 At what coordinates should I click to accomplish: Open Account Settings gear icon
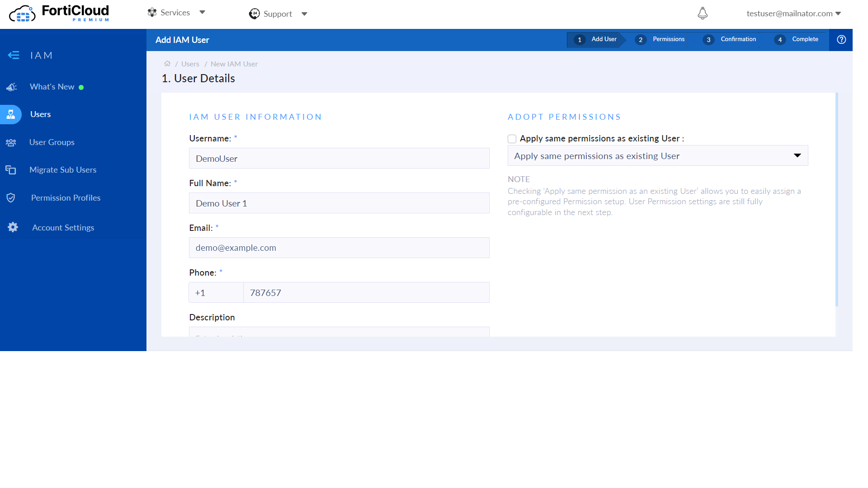12,227
